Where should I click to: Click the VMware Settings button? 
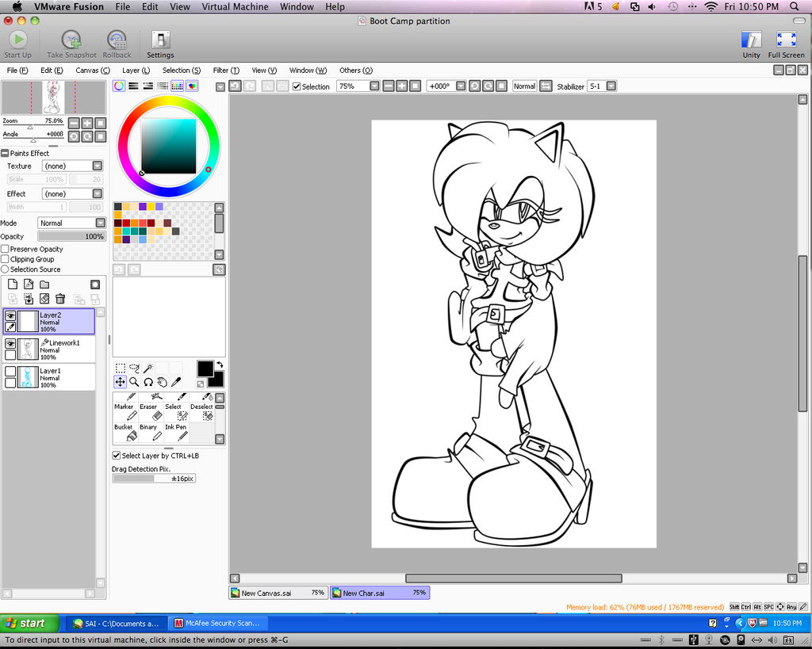(160, 44)
